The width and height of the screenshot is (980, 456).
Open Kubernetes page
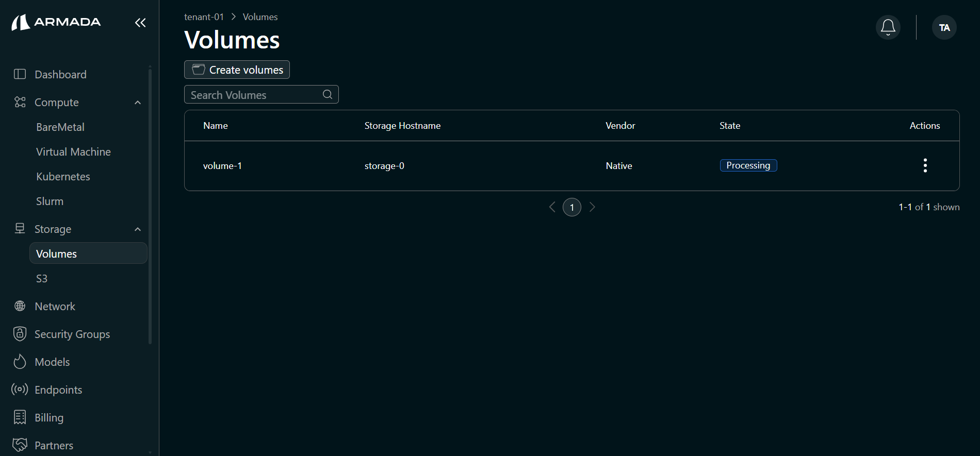click(63, 176)
